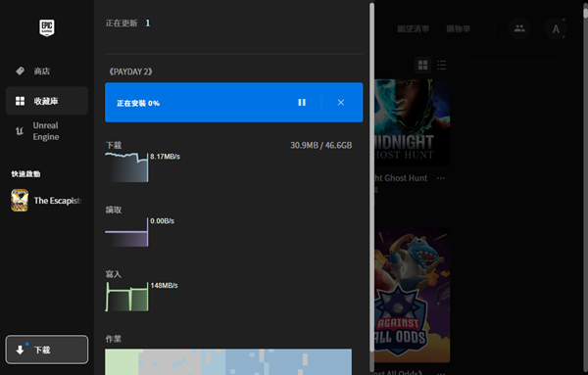Click the write speed graph
Screen dimensions: 588x375
pyautogui.click(x=126, y=297)
